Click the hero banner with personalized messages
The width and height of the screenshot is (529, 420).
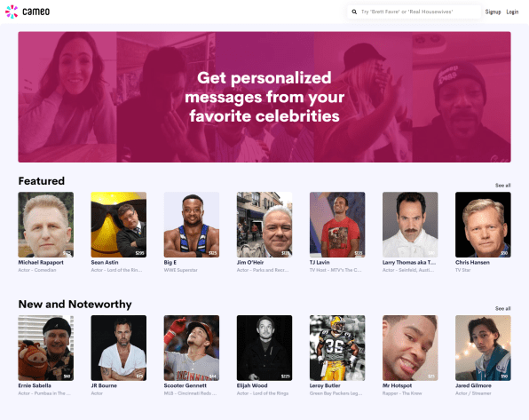coord(264,97)
